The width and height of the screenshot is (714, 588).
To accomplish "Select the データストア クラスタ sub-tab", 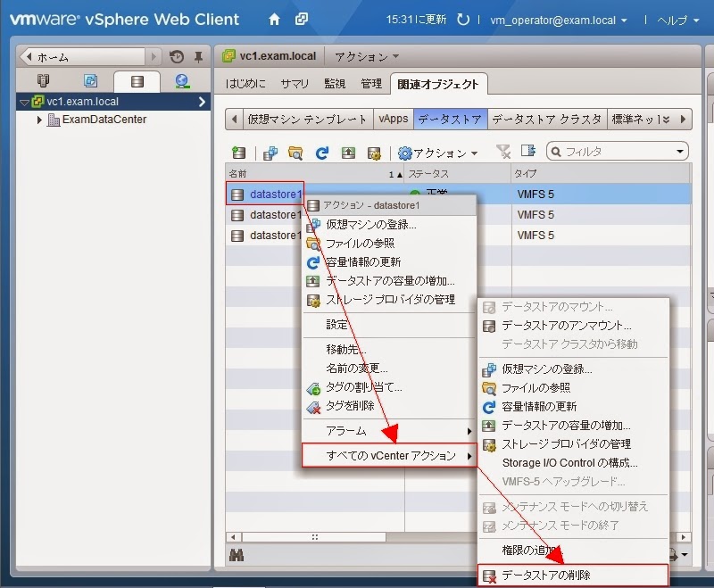I will (547, 120).
